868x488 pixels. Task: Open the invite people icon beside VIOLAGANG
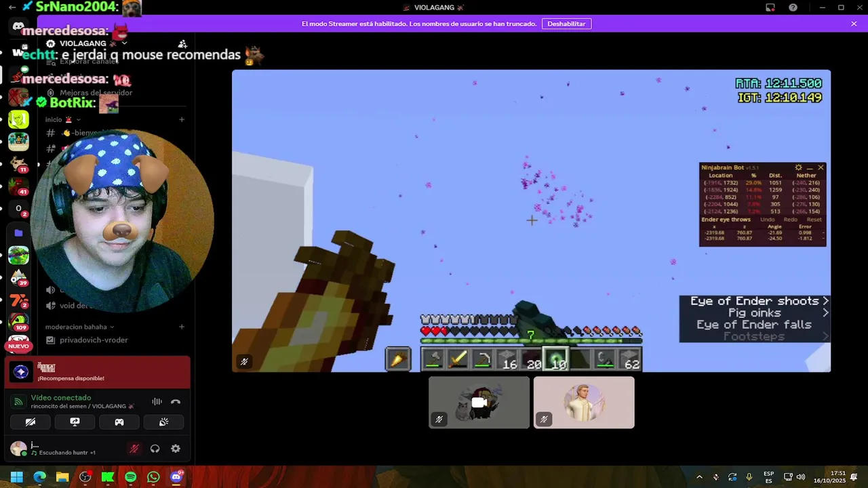point(182,44)
